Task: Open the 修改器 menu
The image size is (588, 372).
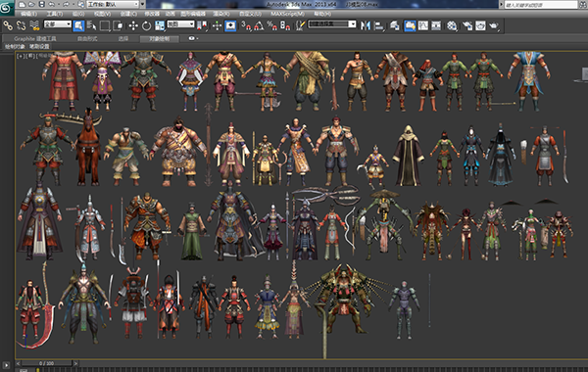Action: click(152, 14)
